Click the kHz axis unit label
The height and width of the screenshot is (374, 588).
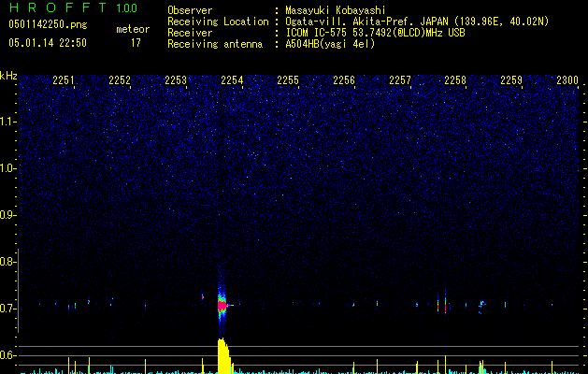coord(8,76)
